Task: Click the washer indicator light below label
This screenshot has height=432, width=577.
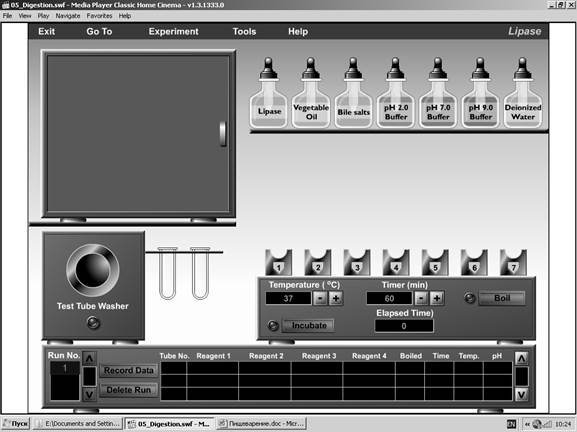Action: tap(93, 323)
